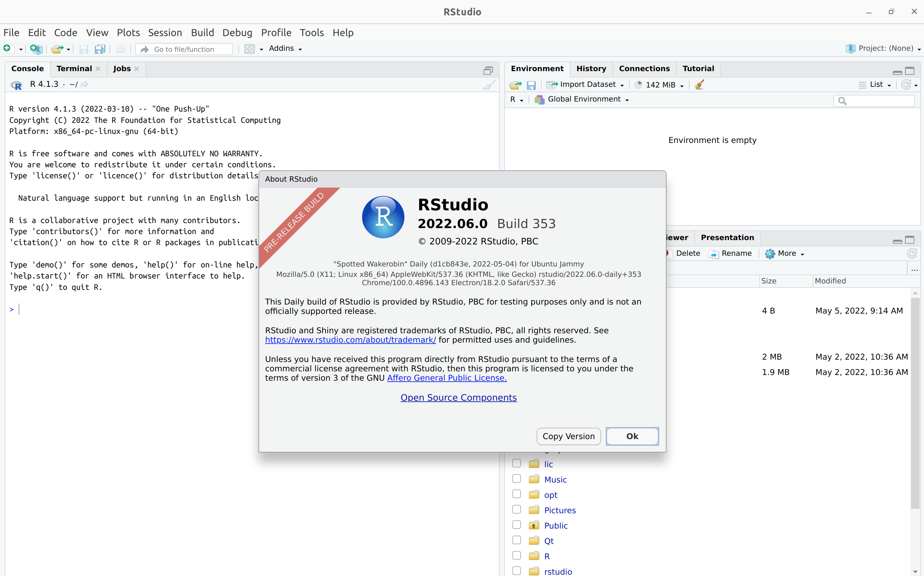Refresh the environment with the refresh icon
This screenshot has height=576, width=924.
[x=908, y=84]
